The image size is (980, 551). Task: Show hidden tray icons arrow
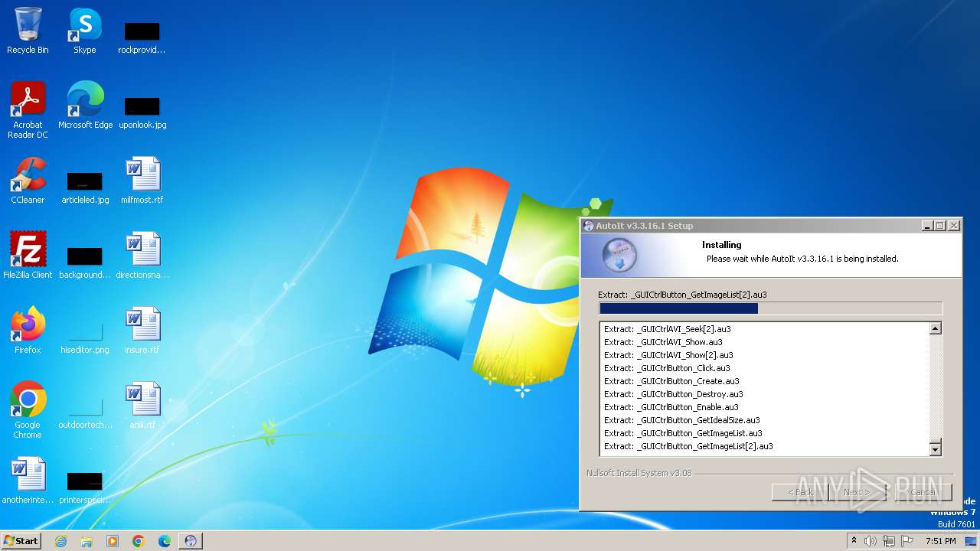[x=854, y=540]
